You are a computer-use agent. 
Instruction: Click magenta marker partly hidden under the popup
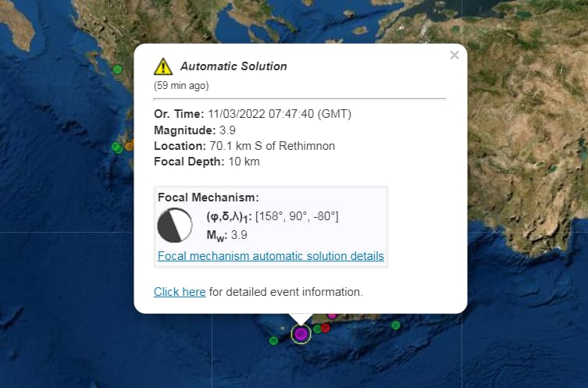(x=332, y=315)
